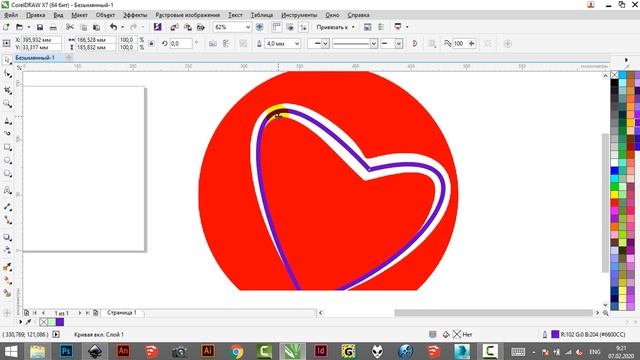Screen dimensions: 640x360
Task: Click the Paste icon
Action: 97,27
